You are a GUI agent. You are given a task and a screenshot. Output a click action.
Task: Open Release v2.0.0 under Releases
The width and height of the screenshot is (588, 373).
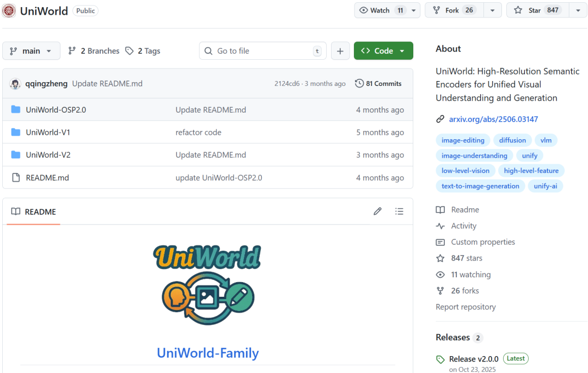[473, 358]
